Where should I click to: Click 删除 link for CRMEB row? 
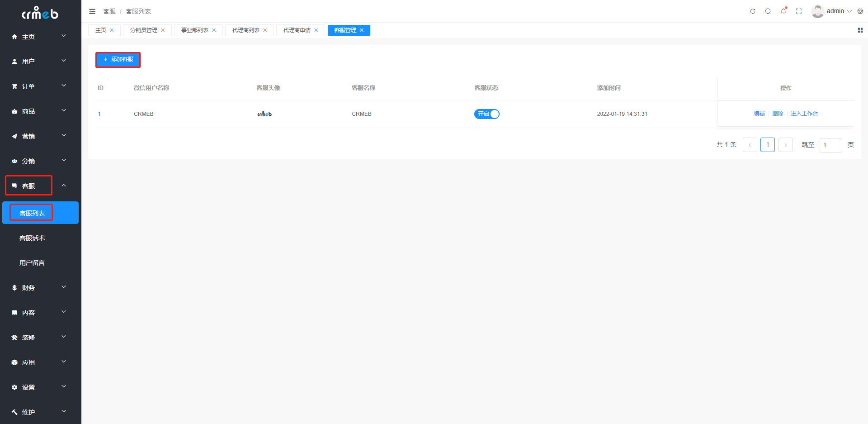(x=778, y=114)
